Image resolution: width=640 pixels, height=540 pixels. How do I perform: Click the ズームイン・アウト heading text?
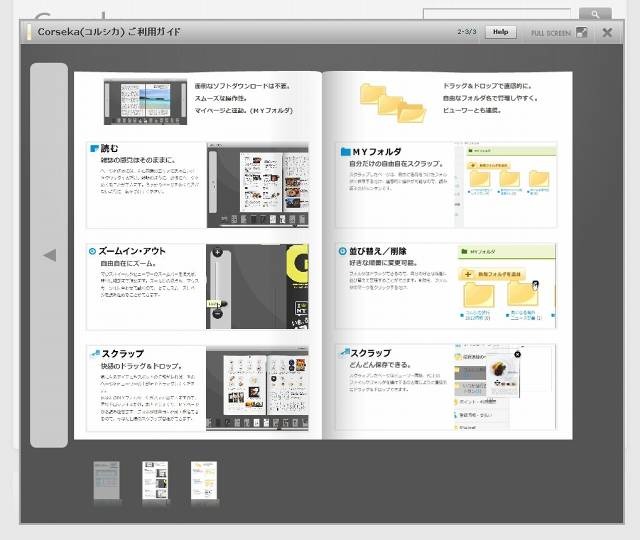pos(132,251)
